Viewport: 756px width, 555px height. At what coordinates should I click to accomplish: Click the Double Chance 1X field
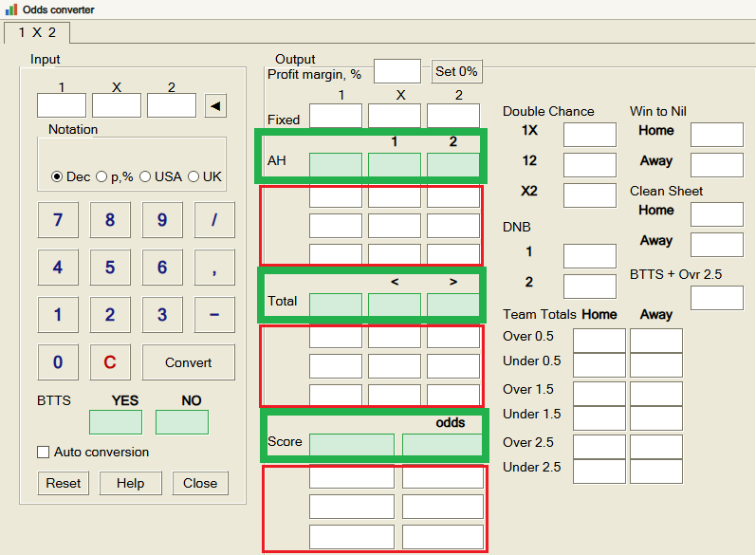tap(590, 135)
